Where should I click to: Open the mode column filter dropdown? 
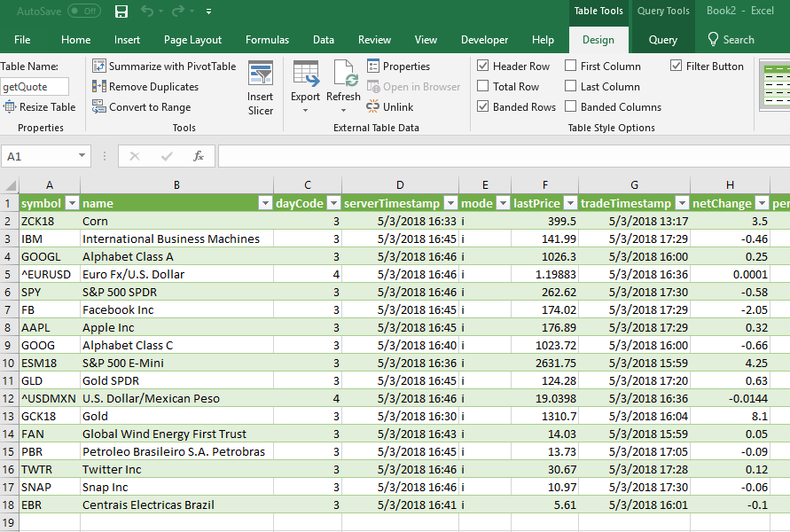[x=503, y=203]
